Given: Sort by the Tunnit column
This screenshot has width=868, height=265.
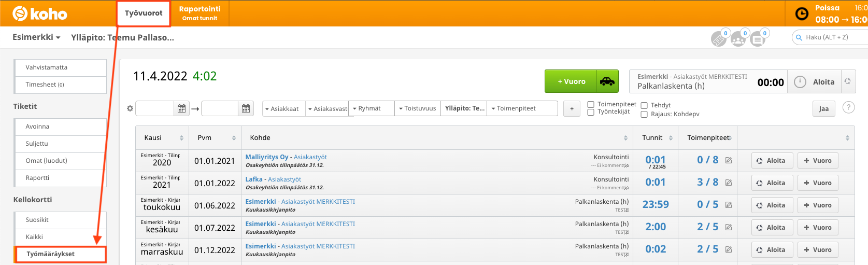Looking at the screenshot, I should (656, 138).
